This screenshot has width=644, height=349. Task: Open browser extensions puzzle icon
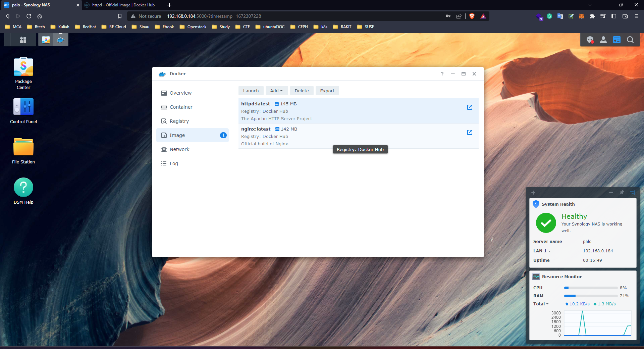coord(592,16)
